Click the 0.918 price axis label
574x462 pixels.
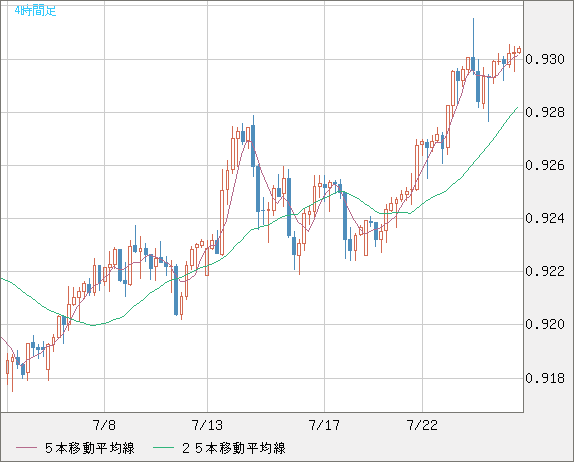coord(545,377)
